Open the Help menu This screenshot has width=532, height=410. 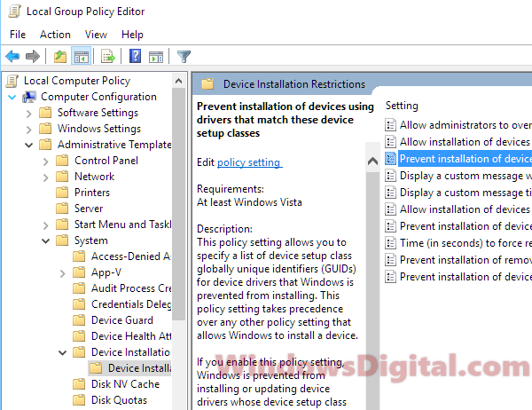(132, 35)
